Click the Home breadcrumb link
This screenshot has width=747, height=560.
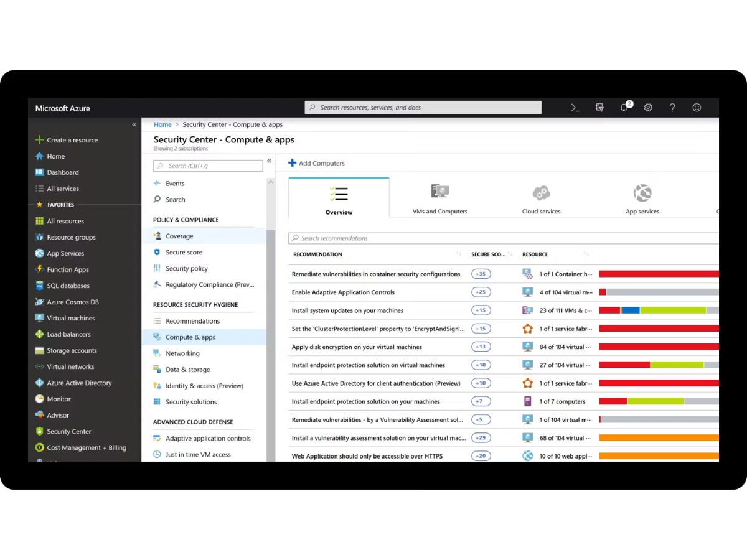tap(162, 124)
